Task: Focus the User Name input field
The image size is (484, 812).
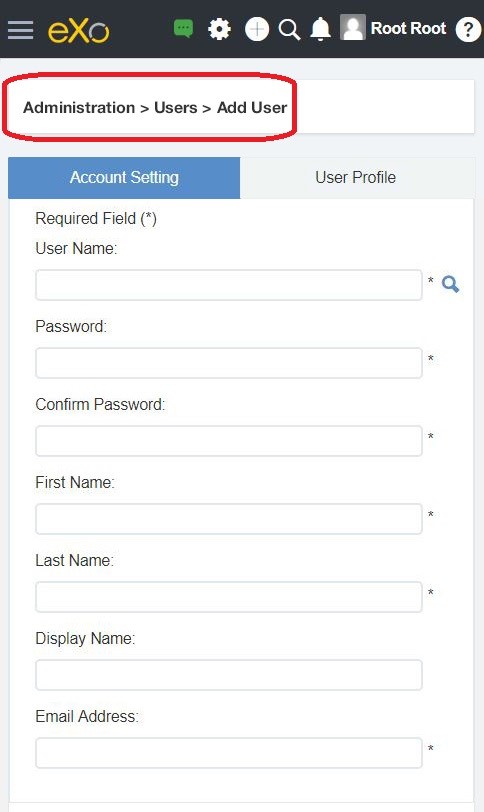Action: (x=229, y=285)
